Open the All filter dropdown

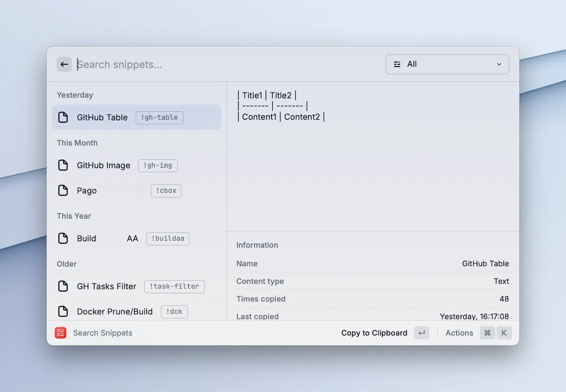pos(447,64)
